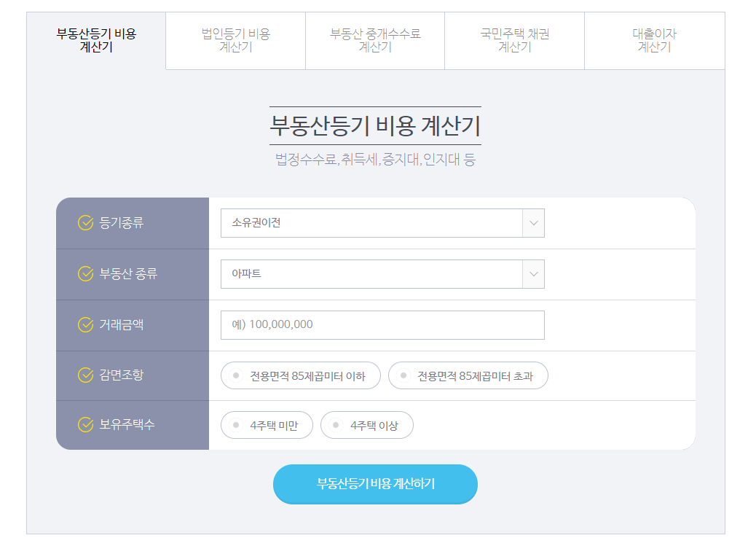The image size is (756, 554).
Task: Open the 부동산 중개수수료 계산기 tab
Action: pos(375,41)
